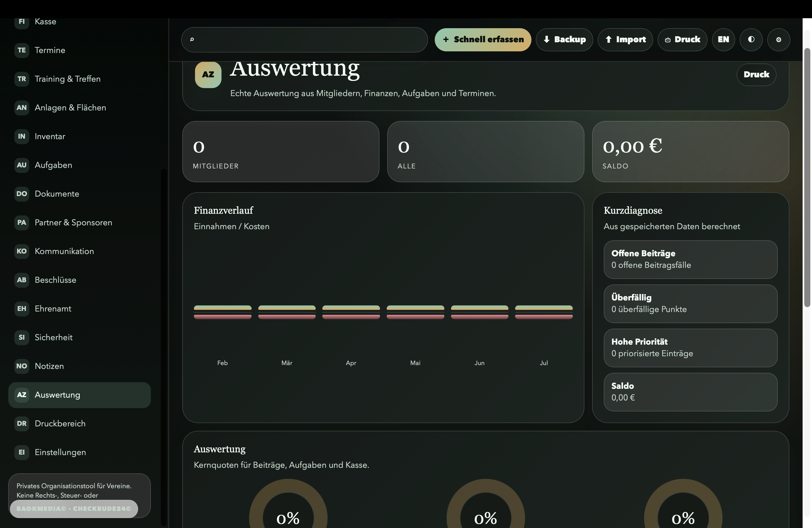The width and height of the screenshot is (812, 528).
Task: Open Ehrenamt page
Action: [x=80, y=309]
